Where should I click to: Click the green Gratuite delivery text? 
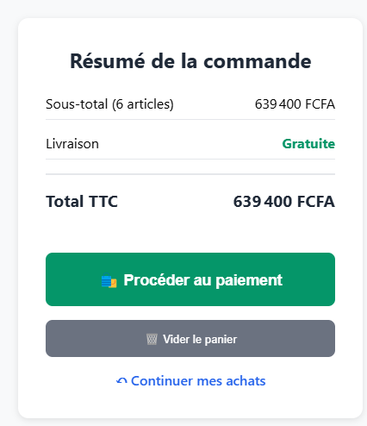pos(309,144)
